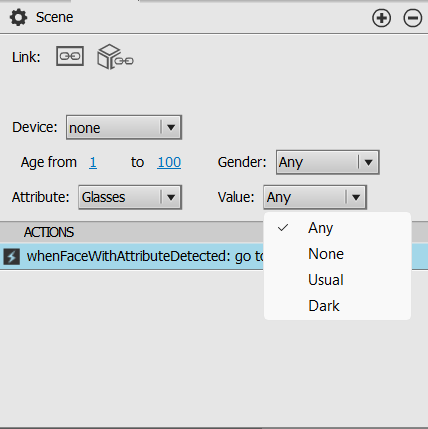Open the Gender dropdown
The width and height of the screenshot is (428, 429).
click(328, 162)
